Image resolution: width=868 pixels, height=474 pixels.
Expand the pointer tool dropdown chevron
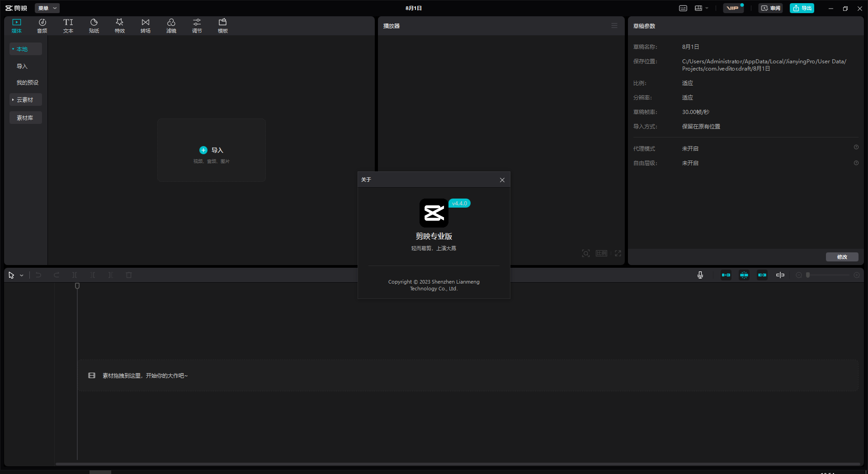[22, 275]
